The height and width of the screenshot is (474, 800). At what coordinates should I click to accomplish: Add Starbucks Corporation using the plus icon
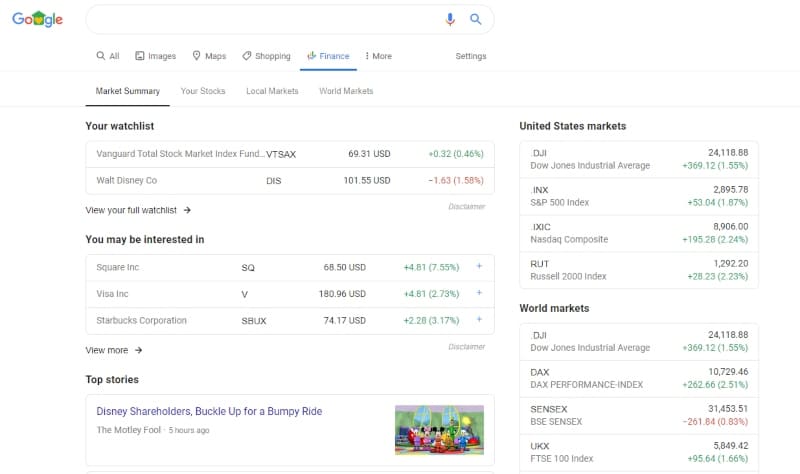point(479,321)
